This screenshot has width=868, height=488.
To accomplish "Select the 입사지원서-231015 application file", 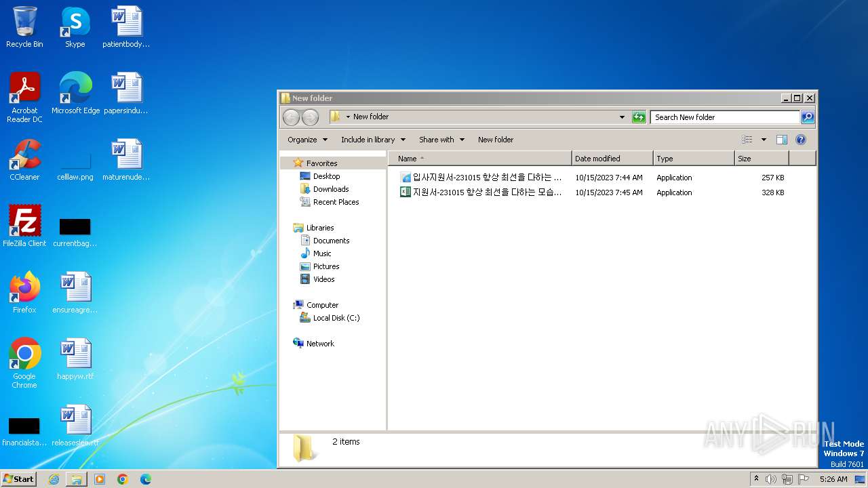I will 481,178.
